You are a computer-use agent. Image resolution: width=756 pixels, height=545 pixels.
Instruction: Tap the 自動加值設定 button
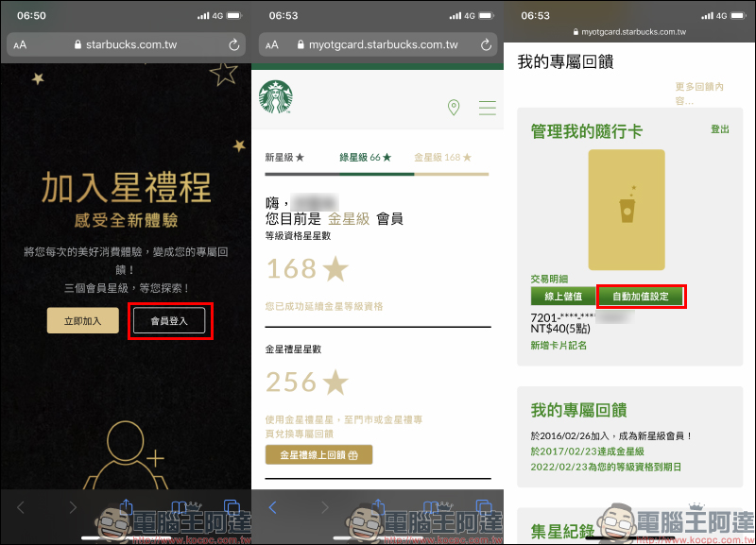point(641,296)
